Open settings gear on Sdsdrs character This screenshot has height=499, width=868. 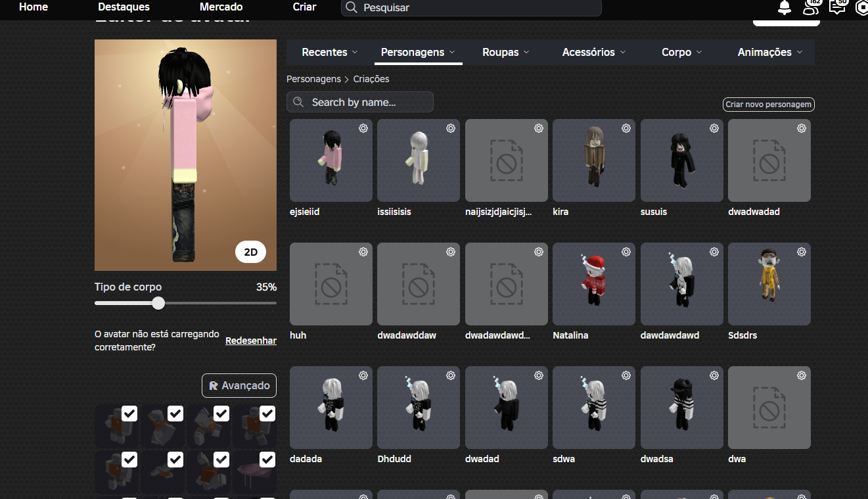tap(802, 252)
